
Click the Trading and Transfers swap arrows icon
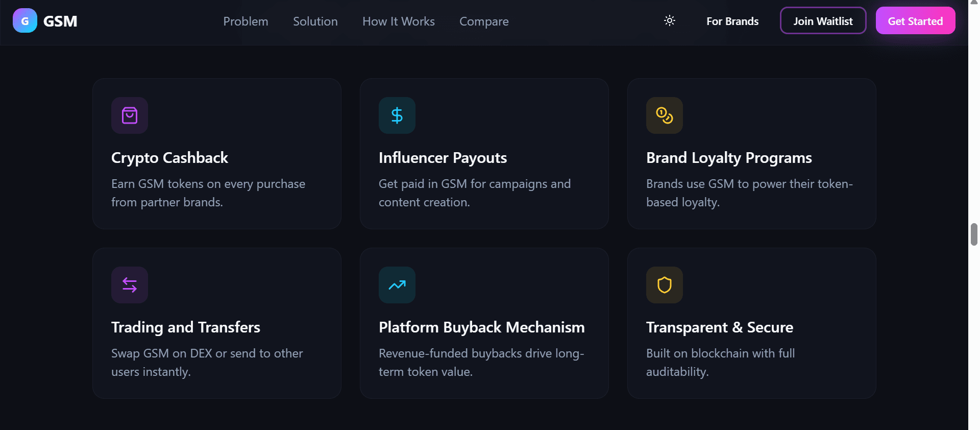click(130, 285)
